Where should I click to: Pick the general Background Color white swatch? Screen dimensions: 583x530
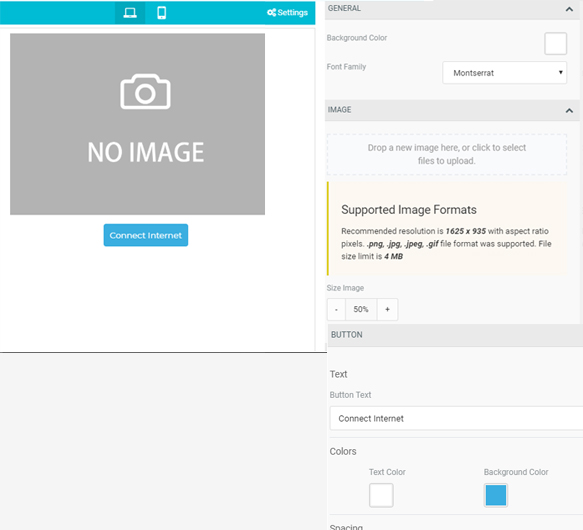tap(555, 44)
